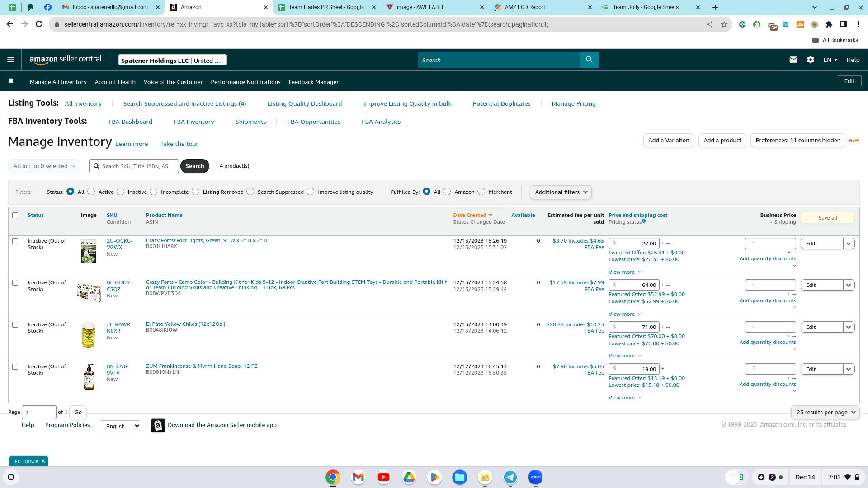This screenshot has height=488, width=868.
Task: Share this page via share icon
Action: pyautogui.click(x=710, y=24)
